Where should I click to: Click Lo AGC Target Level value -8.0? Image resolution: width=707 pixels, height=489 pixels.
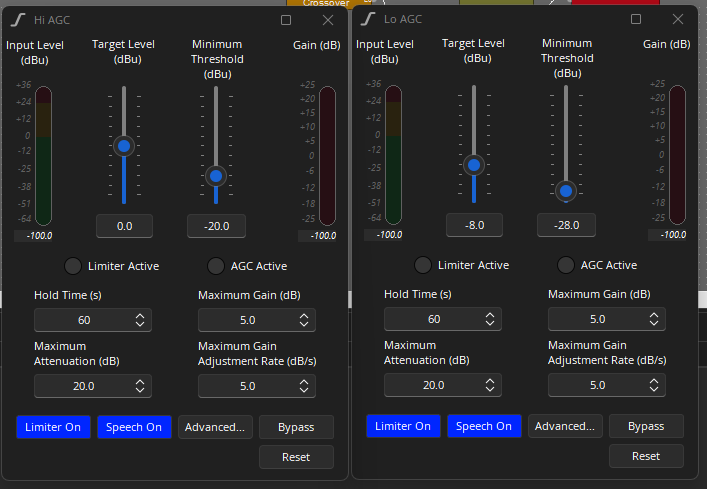[474, 225]
